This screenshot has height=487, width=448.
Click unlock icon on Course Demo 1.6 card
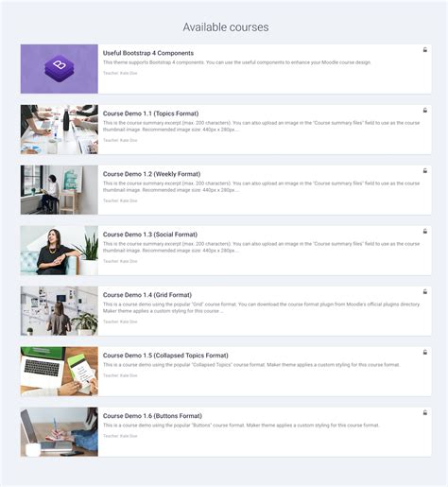[x=425, y=412]
